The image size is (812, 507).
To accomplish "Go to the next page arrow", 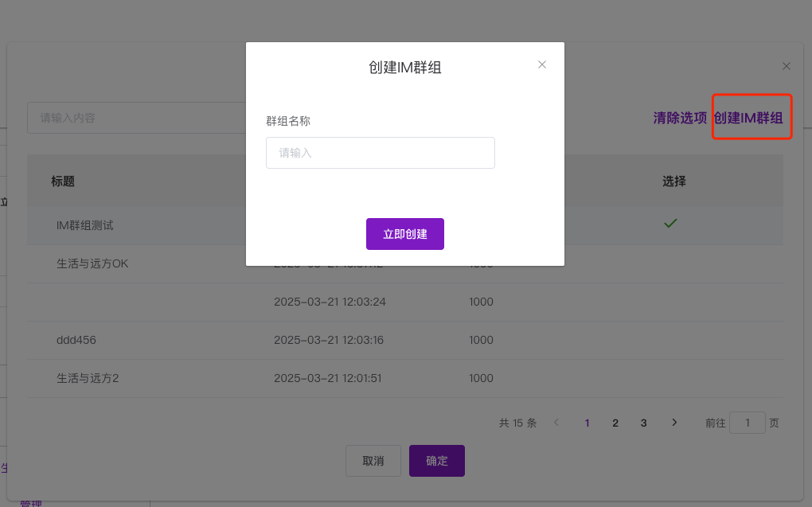I will tap(674, 423).
